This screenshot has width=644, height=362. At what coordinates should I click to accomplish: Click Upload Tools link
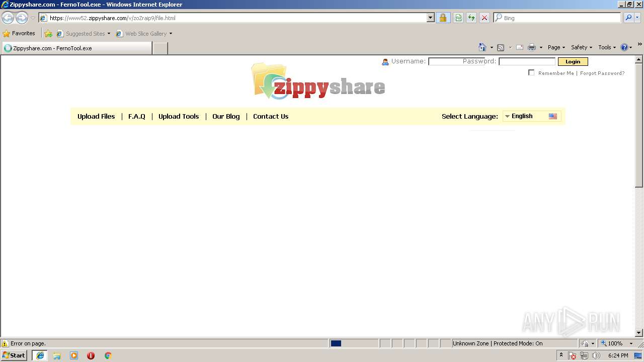(x=179, y=116)
